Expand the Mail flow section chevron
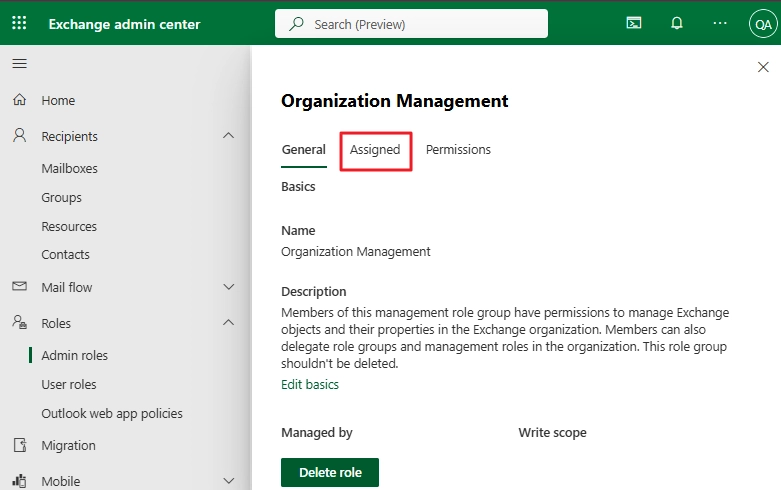This screenshot has height=490, width=781. point(229,287)
